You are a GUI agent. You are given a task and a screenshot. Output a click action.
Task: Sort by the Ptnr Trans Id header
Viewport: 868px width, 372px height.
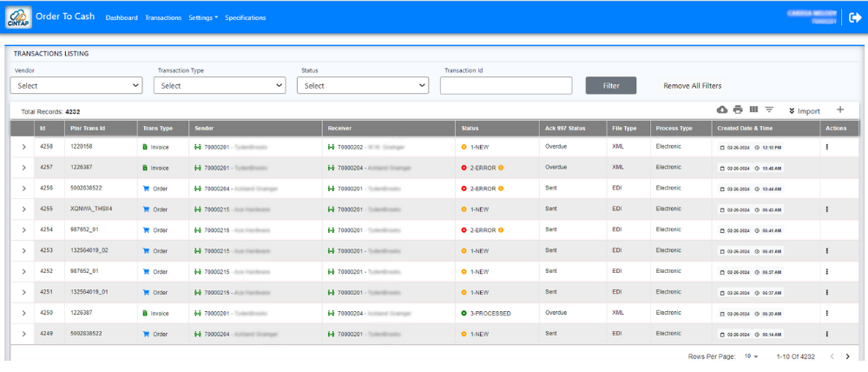(x=88, y=128)
